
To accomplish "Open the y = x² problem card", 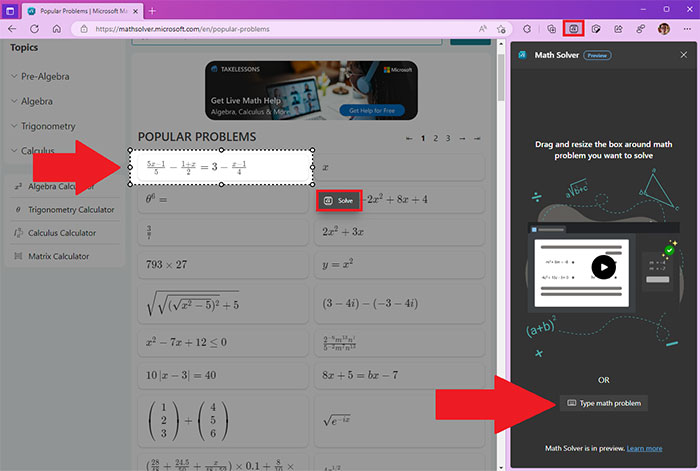I will click(399, 264).
